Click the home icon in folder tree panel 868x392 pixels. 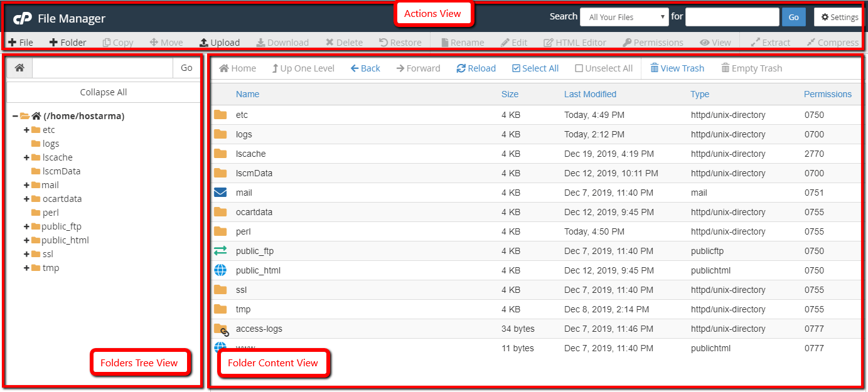19,68
